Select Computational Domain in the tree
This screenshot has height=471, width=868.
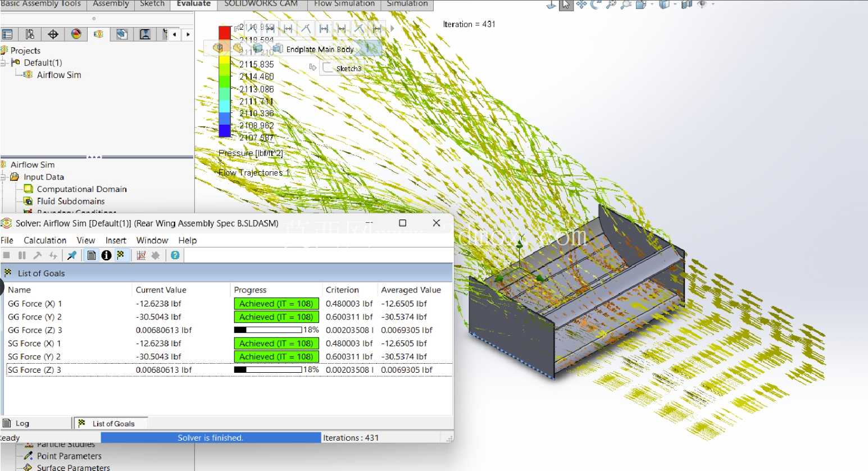click(x=81, y=189)
